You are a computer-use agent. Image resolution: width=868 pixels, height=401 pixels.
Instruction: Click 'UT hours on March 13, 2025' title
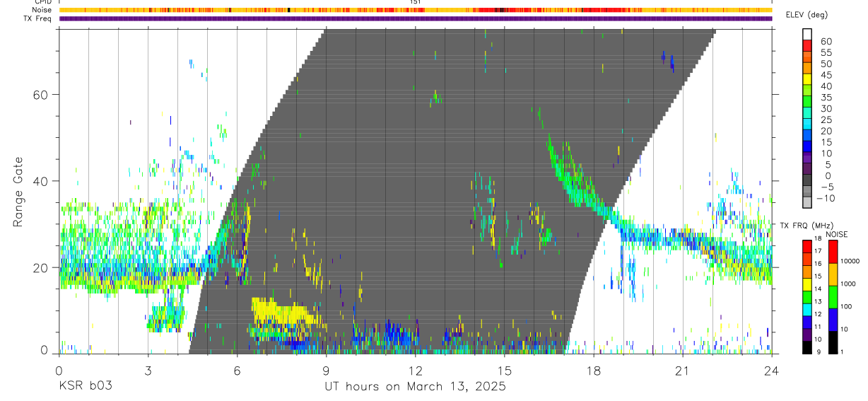(415, 386)
